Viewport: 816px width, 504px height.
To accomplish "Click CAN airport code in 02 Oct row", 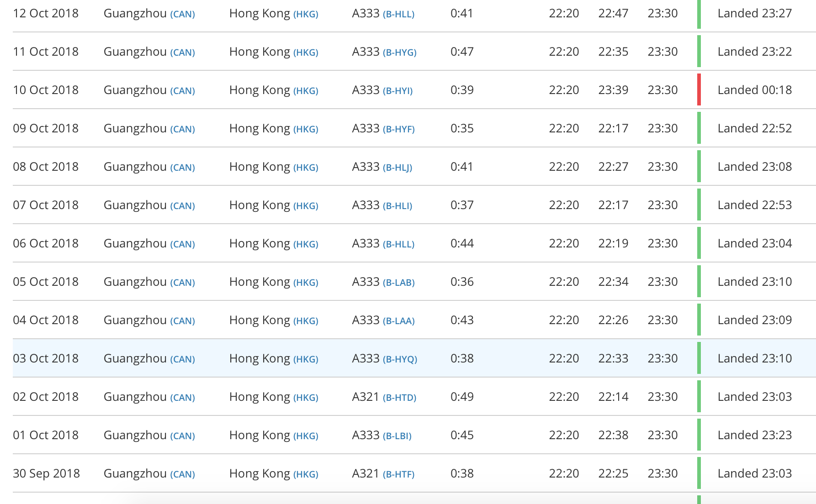I will click(x=182, y=398).
